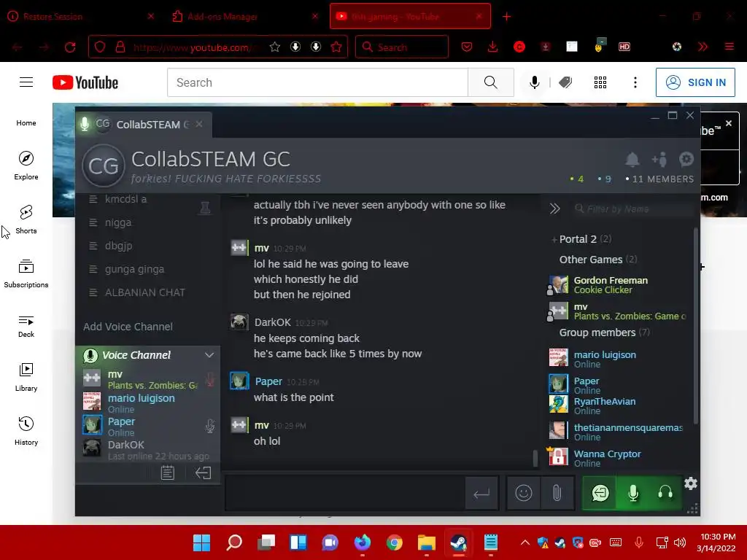The width and height of the screenshot is (747, 560).
Task: Open YouTube Explore page
Action: point(26,166)
